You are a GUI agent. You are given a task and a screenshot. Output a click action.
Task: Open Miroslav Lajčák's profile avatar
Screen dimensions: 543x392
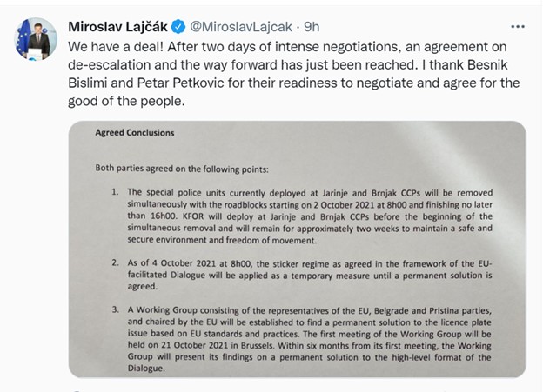point(36,39)
